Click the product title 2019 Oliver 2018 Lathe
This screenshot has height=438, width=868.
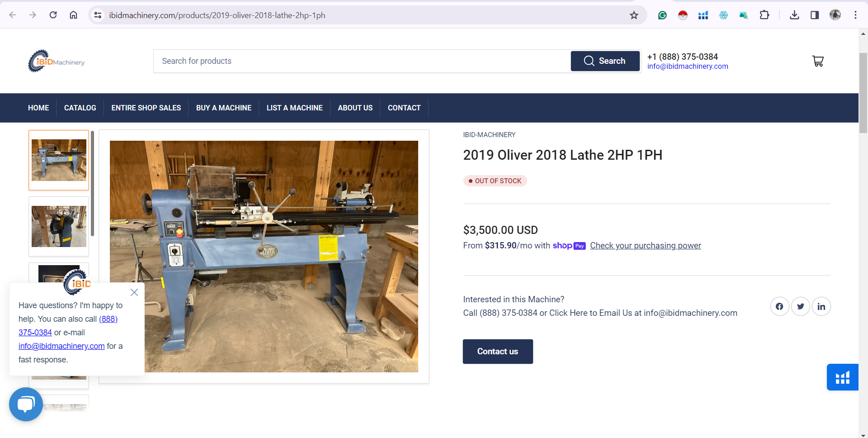(x=562, y=155)
